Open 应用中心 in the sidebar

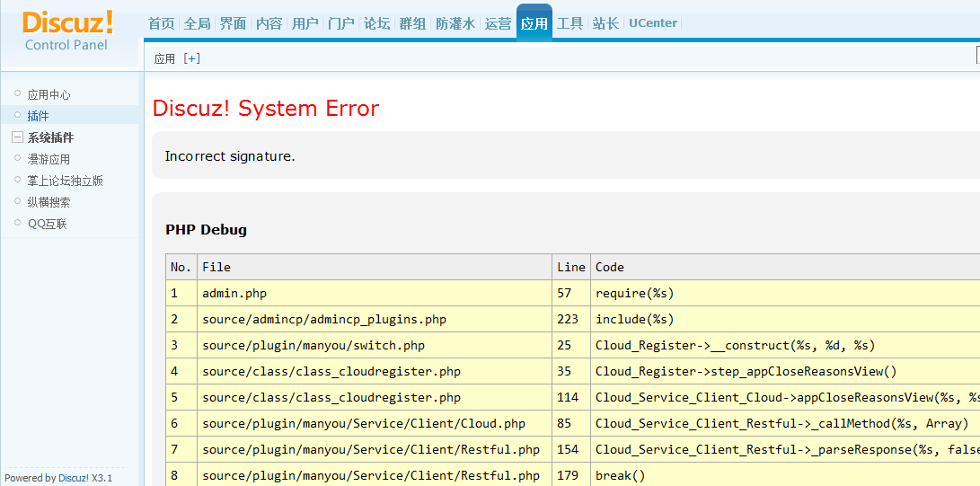[49, 95]
